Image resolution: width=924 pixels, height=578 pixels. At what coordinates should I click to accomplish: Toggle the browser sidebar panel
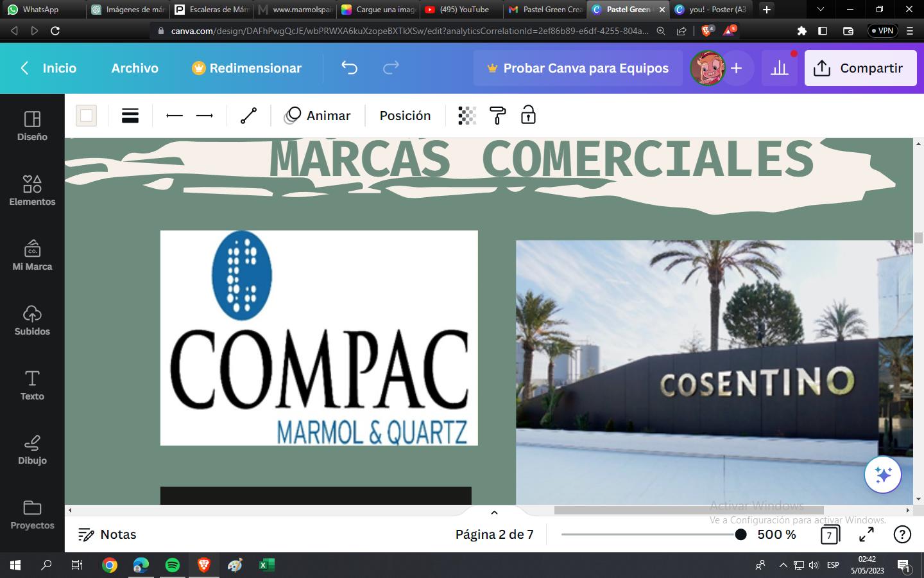pos(823,31)
